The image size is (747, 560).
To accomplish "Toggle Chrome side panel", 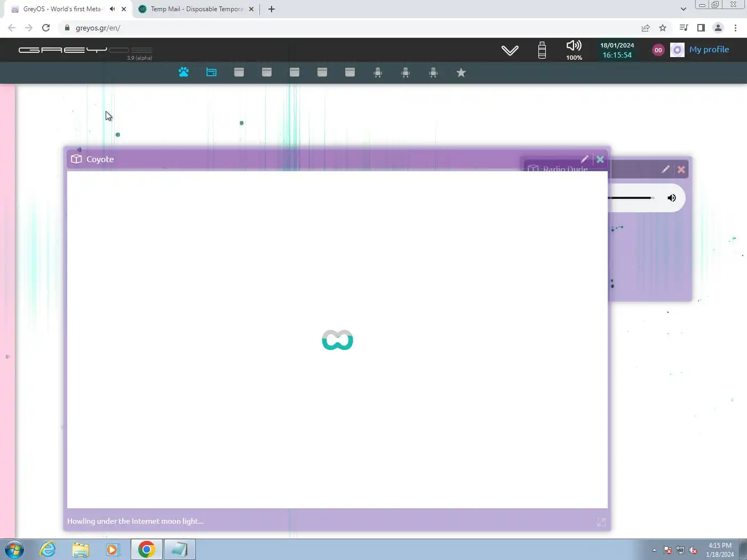I will point(701,28).
